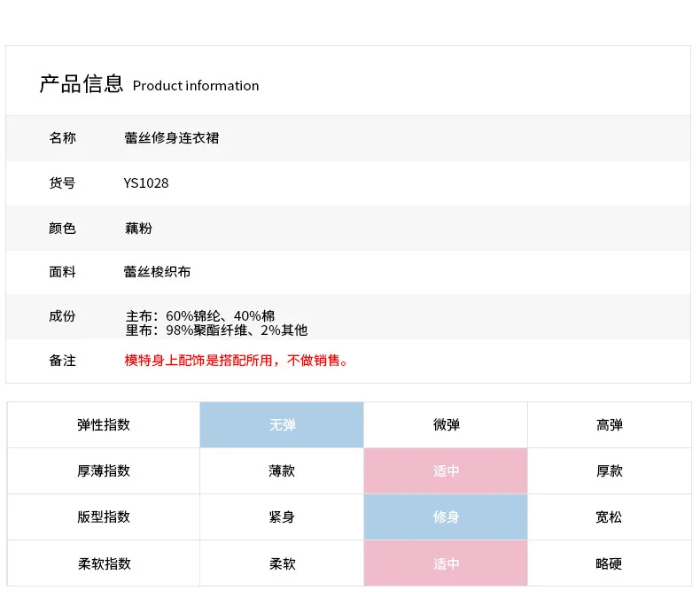Click the Product information subtitle
700x598 pixels.
pyautogui.click(x=196, y=86)
